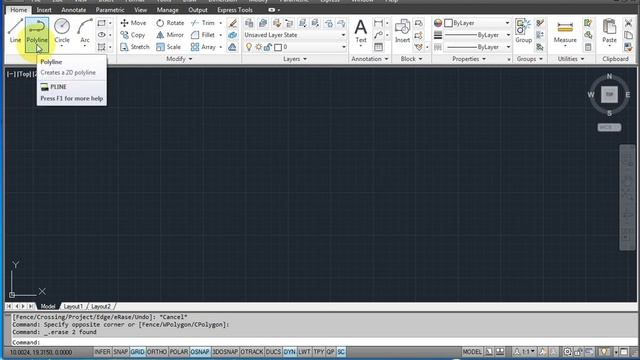
Task: Switch to Layout1 tab
Action: click(73, 307)
